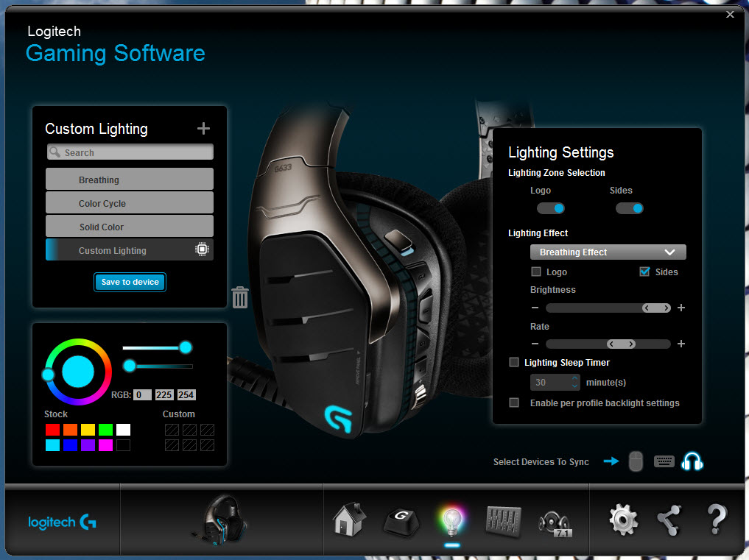Image resolution: width=749 pixels, height=560 pixels.
Task: Select the Color Cycle profile
Action: (130, 202)
